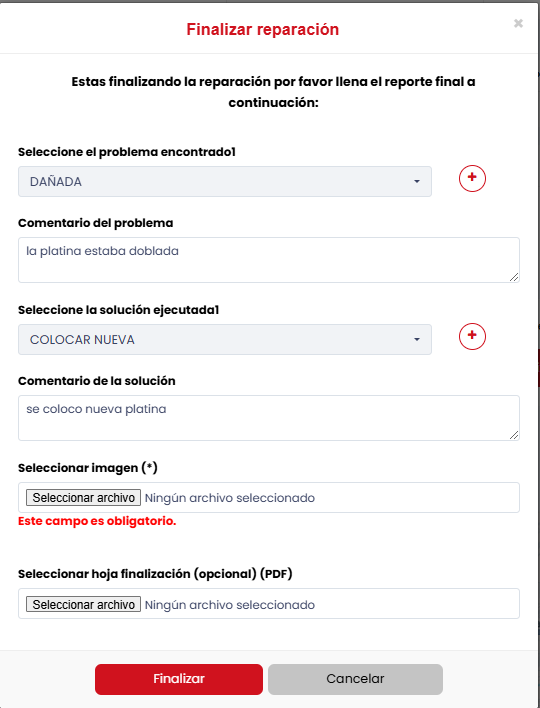Click the caret arrow of the problem selector
The width and height of the screenshot is (540, 708).
coord(417,182)
